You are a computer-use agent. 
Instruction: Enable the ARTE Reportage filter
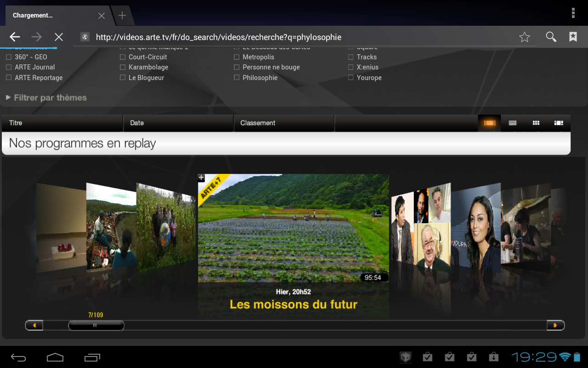coord(9,78)
